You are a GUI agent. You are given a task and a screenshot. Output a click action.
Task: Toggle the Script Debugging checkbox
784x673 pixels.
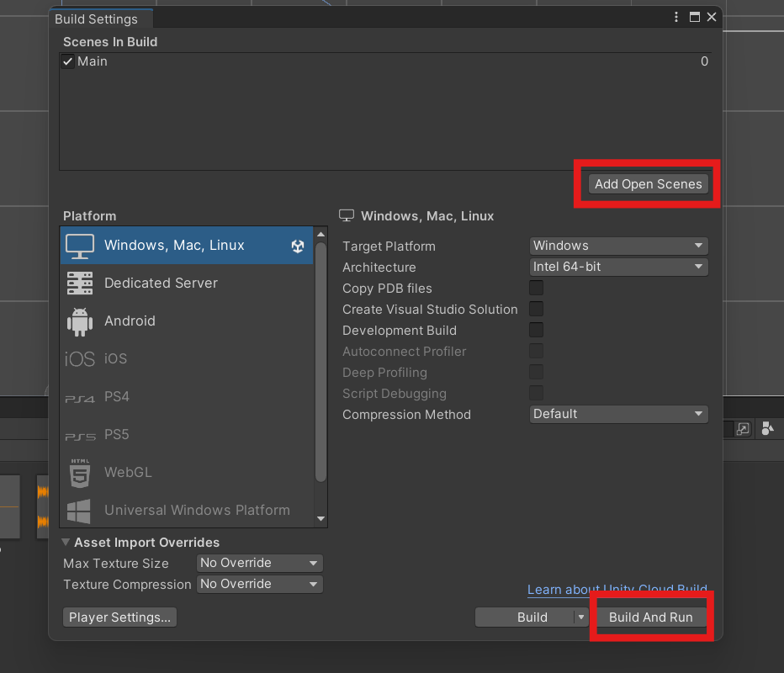coord(536,393)
